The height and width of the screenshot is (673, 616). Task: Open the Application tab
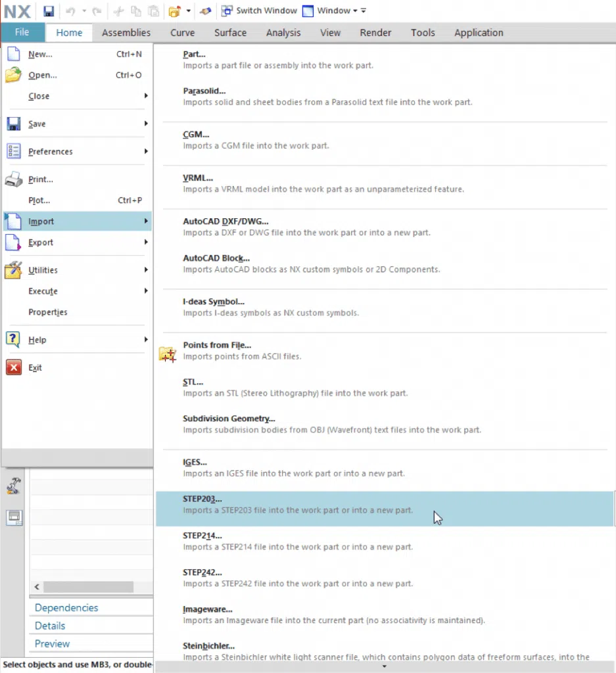point(479,33)
